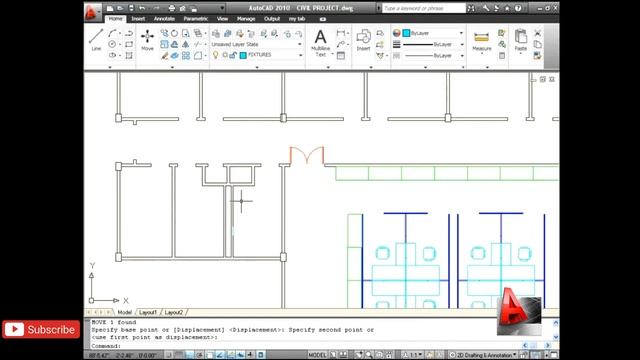Select the Array tool

point(186,55)
